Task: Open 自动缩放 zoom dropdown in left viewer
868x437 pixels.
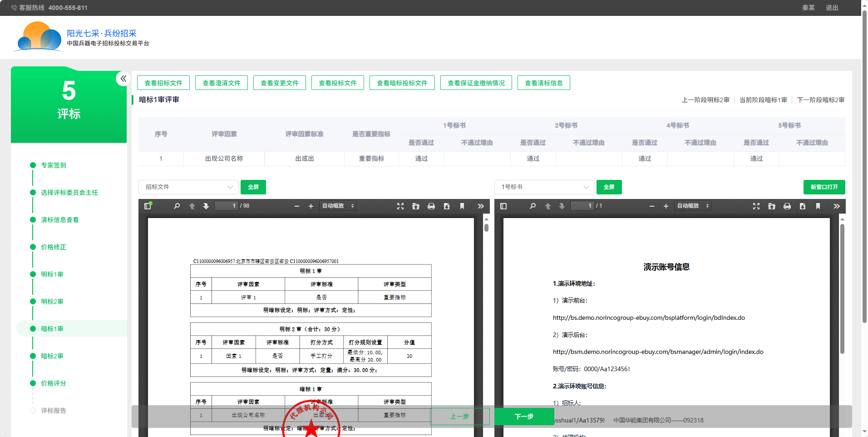Action: tap(338, 206)
